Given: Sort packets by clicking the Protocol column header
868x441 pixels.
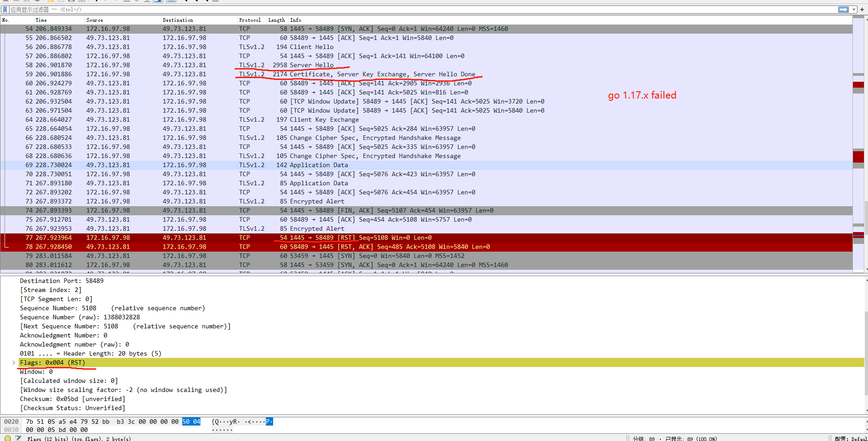Looking at the screenshot, I should click(x=250, y=20).
